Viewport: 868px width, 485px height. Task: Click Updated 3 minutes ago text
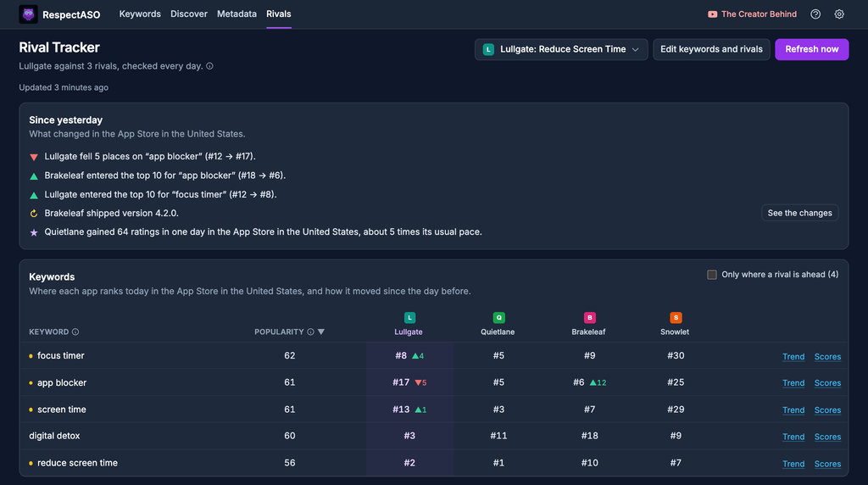click(x=64, y=87)
